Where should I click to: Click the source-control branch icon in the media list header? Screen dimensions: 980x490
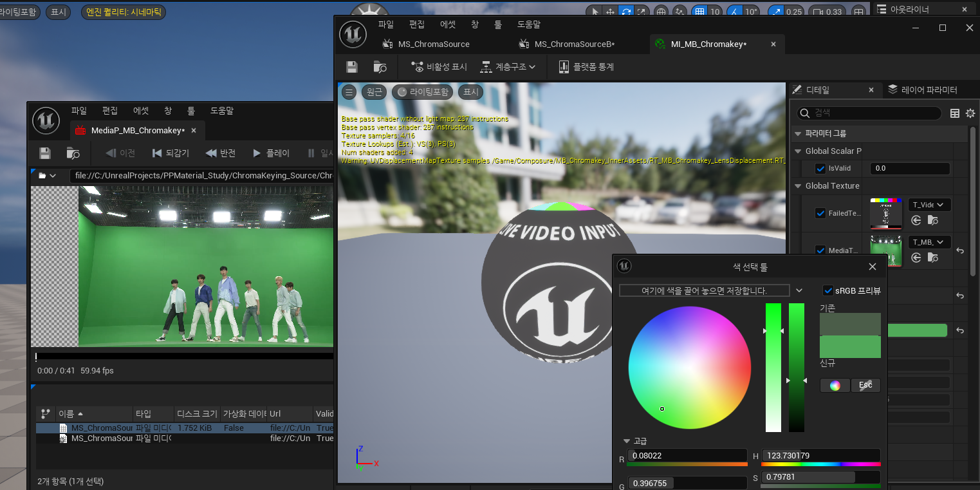[x=45, y=413]
